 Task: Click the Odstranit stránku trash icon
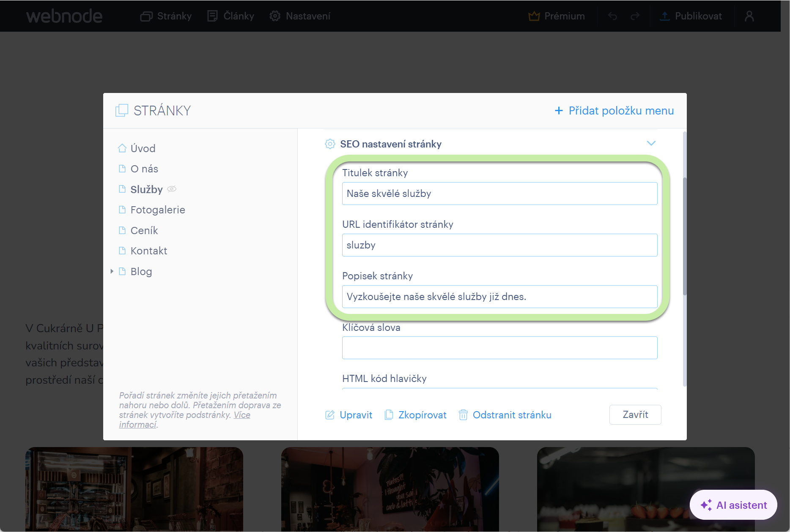463,415
